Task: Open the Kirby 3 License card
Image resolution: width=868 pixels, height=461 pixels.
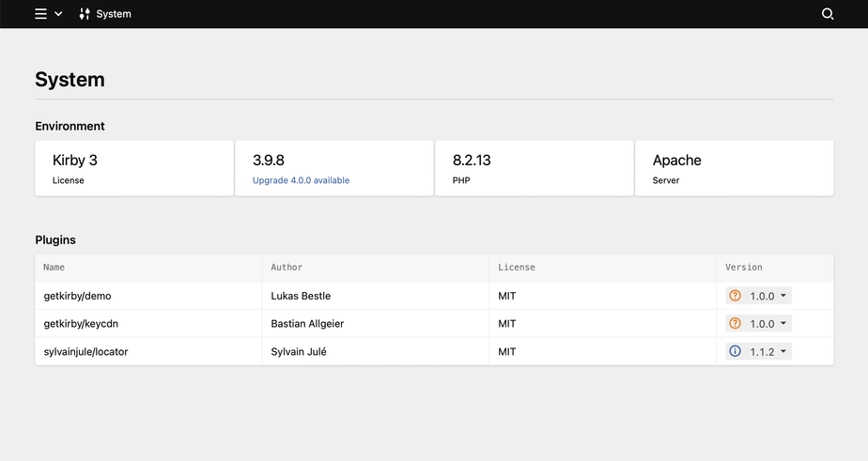Action: coord(134,168)
